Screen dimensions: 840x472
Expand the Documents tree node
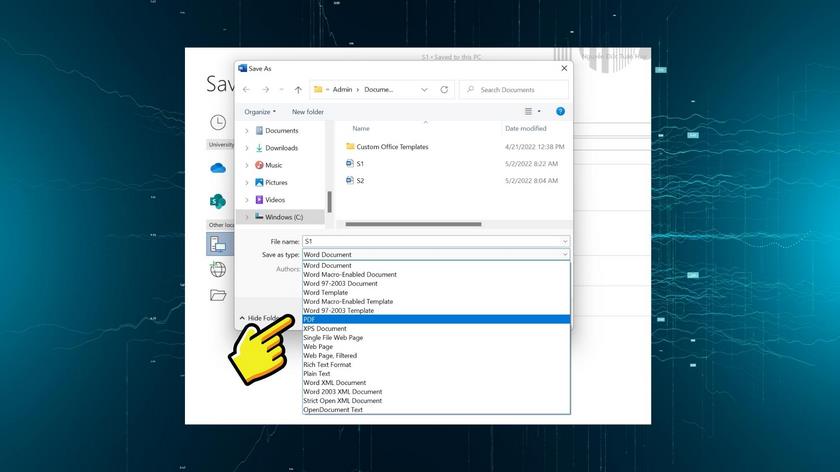coord(247,131)
